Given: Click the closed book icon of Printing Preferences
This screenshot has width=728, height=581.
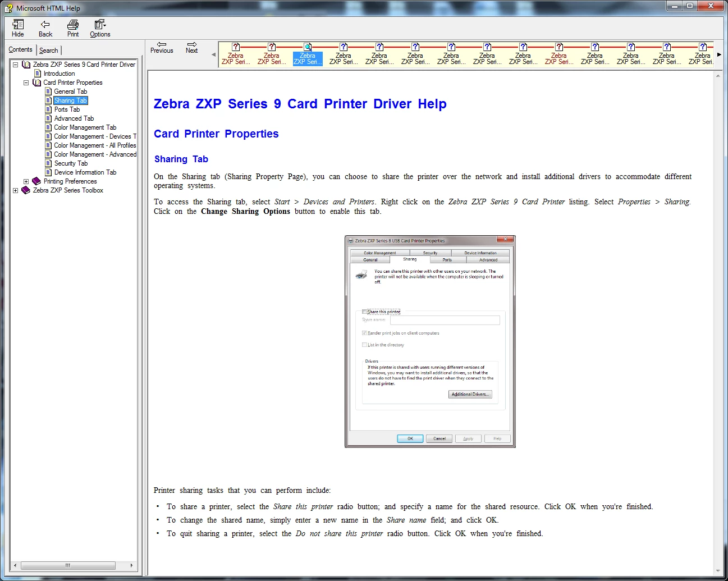Looking at the screenshot, I should (36, 181).
